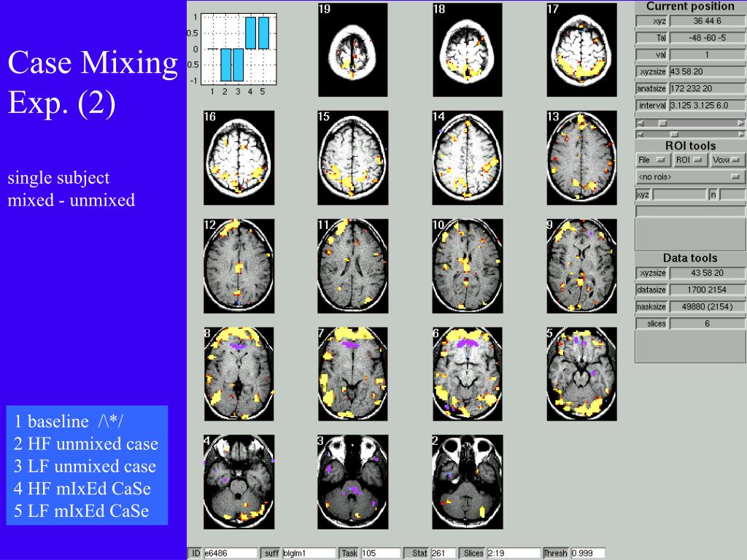This screenshot has width=747, height=560.
Task: Click the 'Case Mixing Exp. (2)' title
Action: click(93, 82)
